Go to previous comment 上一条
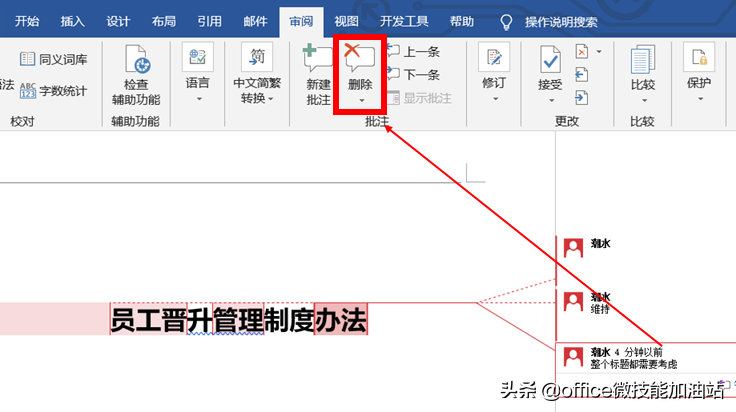Viewport: 736px width, 412px height. click(x=414, y=52)
